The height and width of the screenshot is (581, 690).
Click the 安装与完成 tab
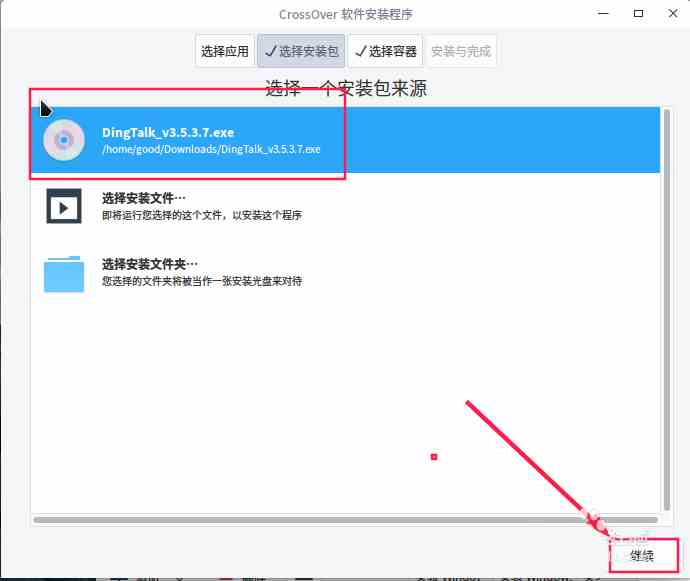pyautogui.click(x=461, y=51)
